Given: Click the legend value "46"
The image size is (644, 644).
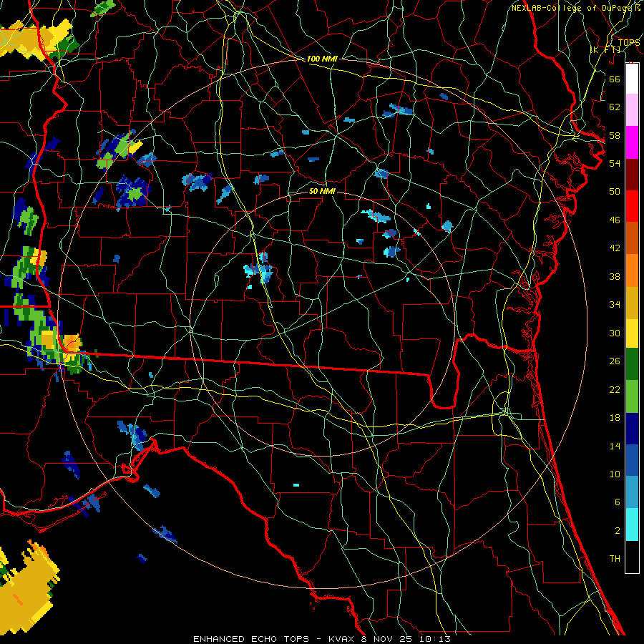Looking at the screenshot, I should [615, 220].
